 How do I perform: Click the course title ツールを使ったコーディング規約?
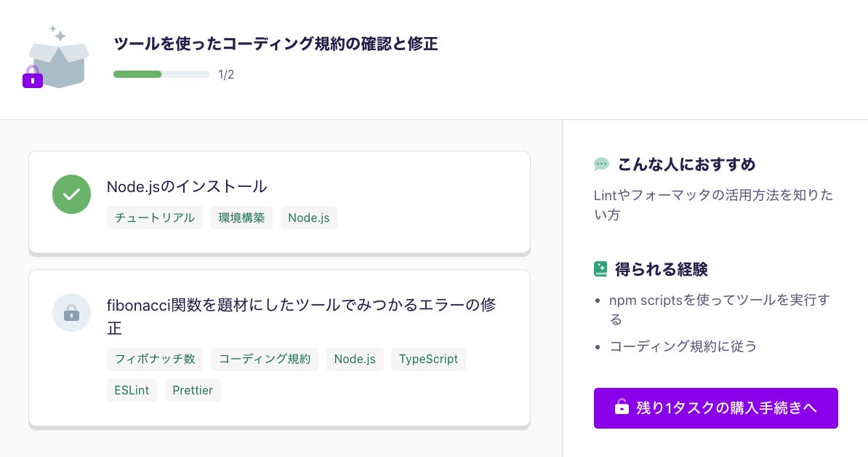pyautogui.click(x=276, y=44)
